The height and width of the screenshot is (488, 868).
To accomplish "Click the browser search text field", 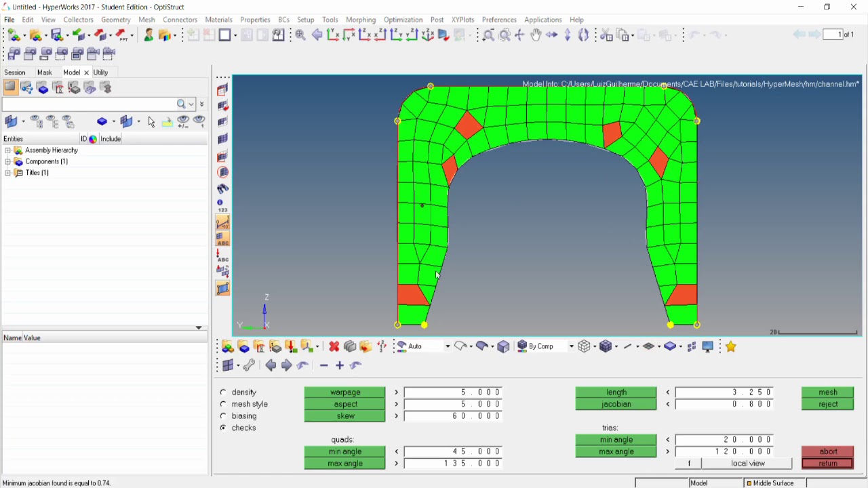I will click(89, 104).
